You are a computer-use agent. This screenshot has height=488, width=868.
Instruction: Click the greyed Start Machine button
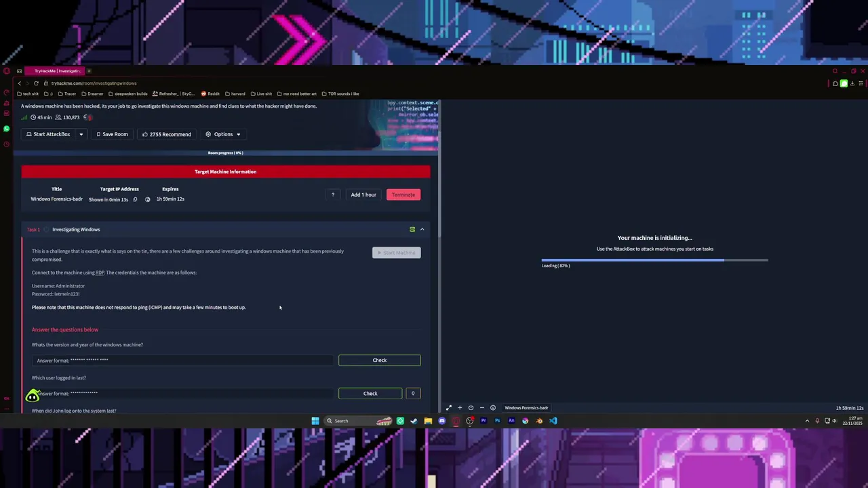click(397, 253)
